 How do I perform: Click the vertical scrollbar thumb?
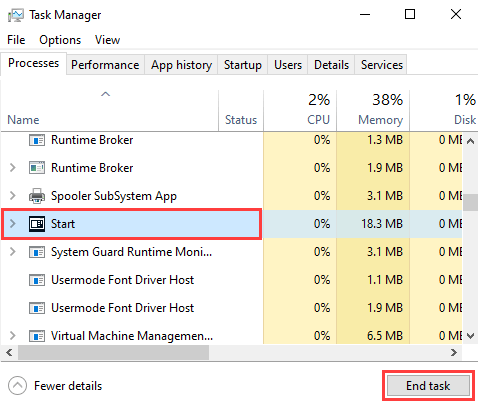pos(470,202)
